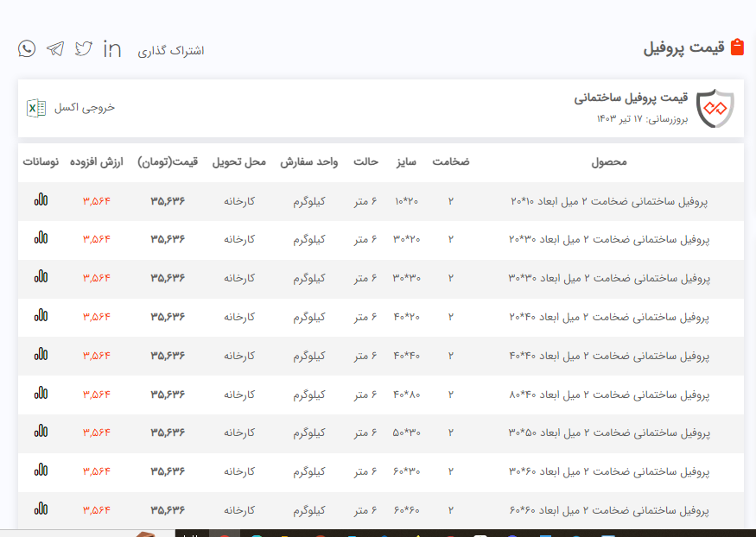
Task: Open fluctuation chart for 40*40 profile row
Action: (x=41, y=355)
